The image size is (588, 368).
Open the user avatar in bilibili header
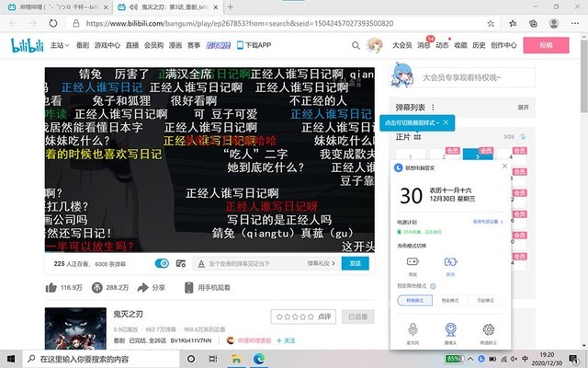(x=375, y=45)
